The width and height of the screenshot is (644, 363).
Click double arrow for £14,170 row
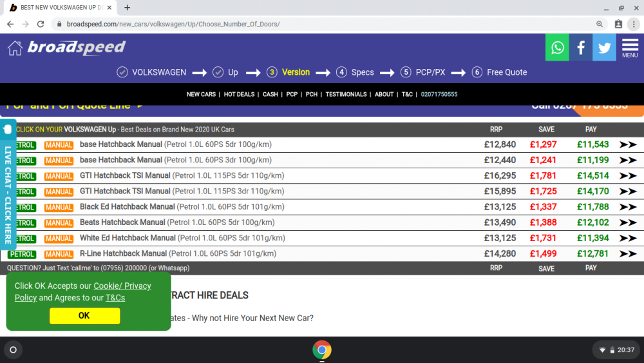point(628,191)
